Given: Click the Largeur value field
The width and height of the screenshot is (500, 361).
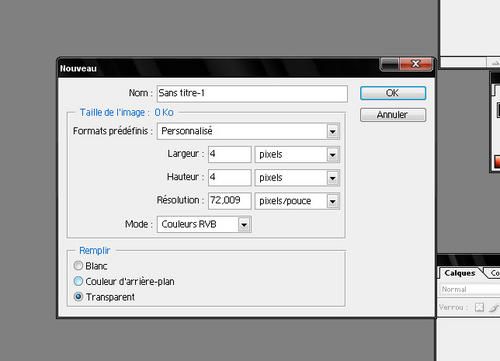Looking at the screenshot, I should pos(229,154).
